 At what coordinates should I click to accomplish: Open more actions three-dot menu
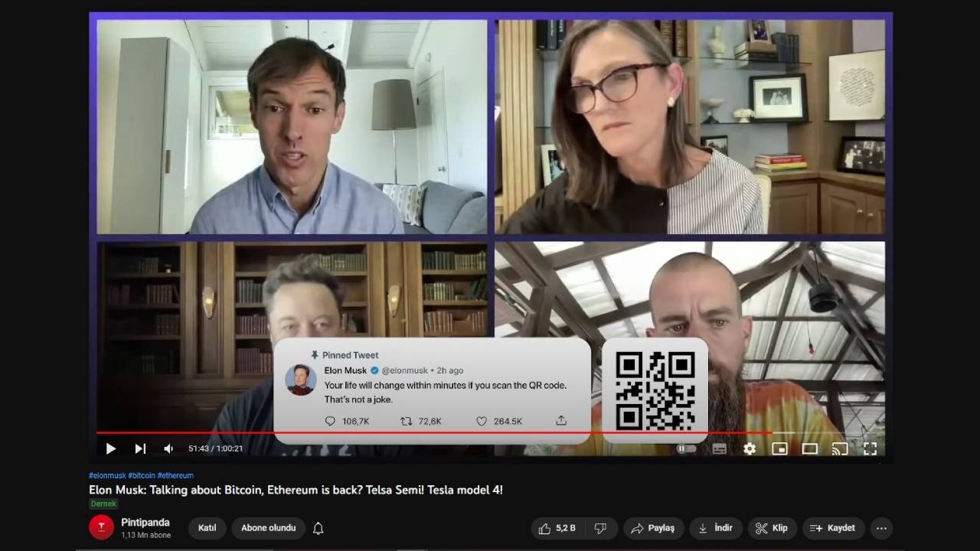tap(881, 528)
